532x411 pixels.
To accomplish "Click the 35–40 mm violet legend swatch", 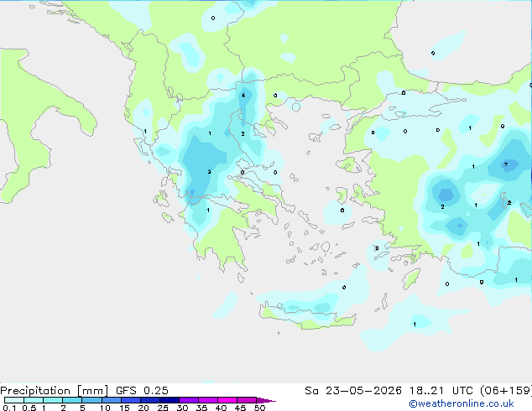I will [x=208, y=400].
